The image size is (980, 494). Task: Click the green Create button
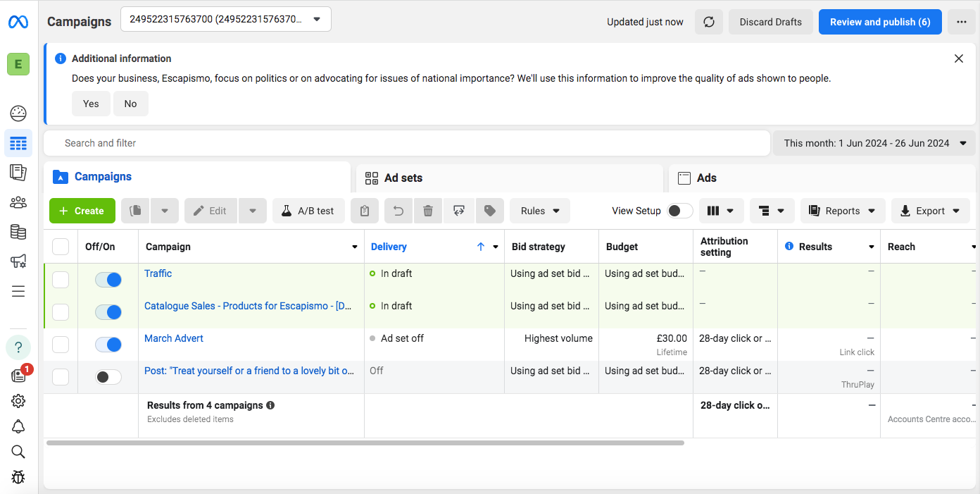82,211
